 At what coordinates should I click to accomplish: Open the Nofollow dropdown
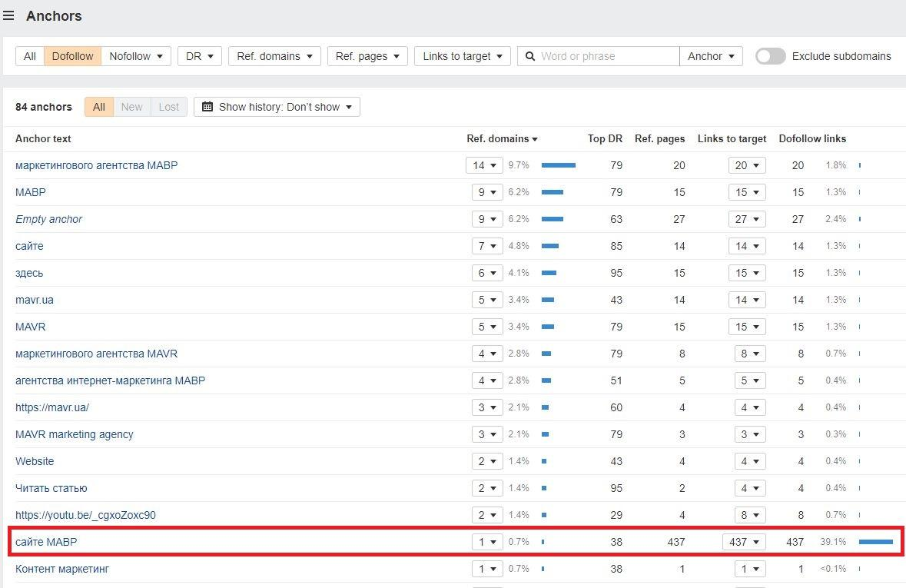pos(136,56)
